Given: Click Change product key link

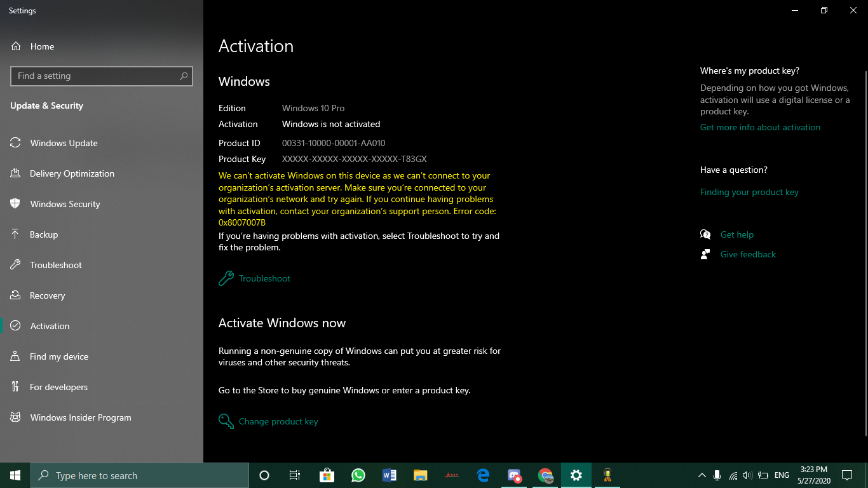Looking at the screenshot, I should click(268, 421).
